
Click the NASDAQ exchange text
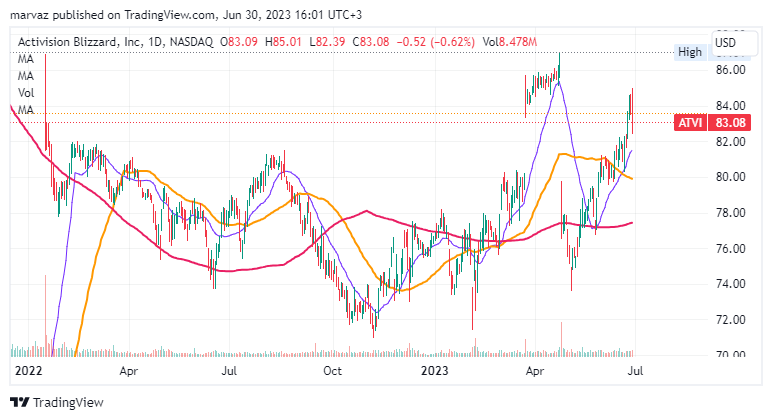tap(192, 42)
